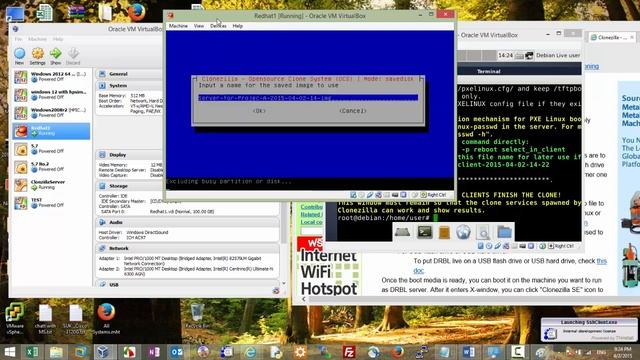Image resolution: width=640 pixels, height=360 pixels.
Task: Open VirtualBox cube icon in taskbar
Action: [x=103, y=352]
